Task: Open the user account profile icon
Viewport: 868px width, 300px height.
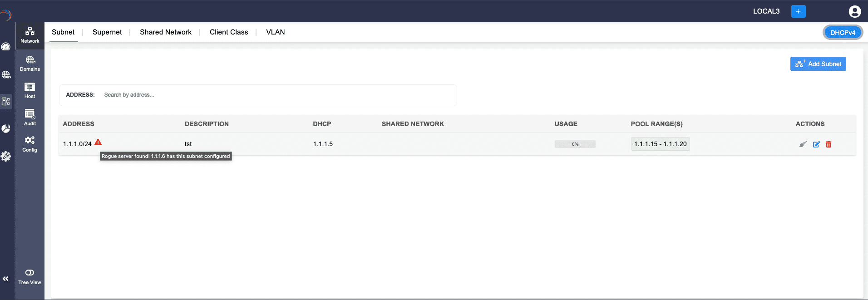Action: click(854, 11)
